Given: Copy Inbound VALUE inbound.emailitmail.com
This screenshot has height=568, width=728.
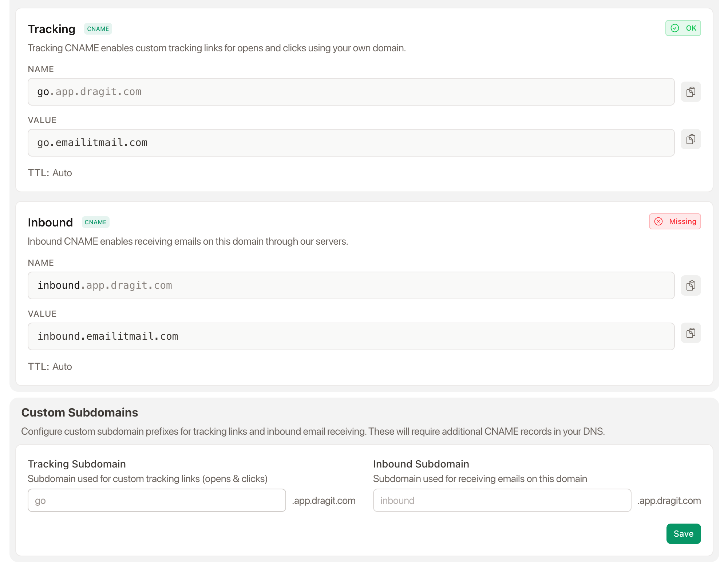Looking at the screenshot, I should tap(691, 333).
